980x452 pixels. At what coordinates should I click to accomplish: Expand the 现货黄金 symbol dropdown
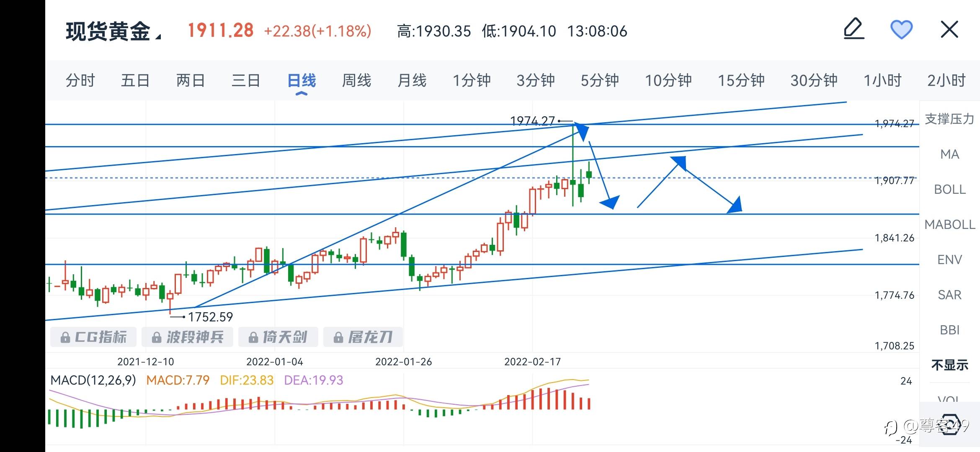[113, 31]
